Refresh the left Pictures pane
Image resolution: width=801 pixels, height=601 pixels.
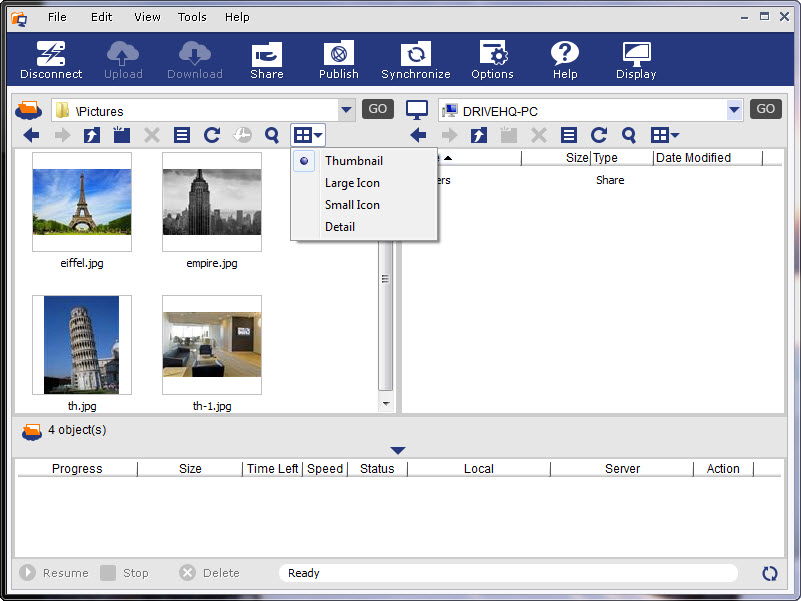[x=212, y=135]
